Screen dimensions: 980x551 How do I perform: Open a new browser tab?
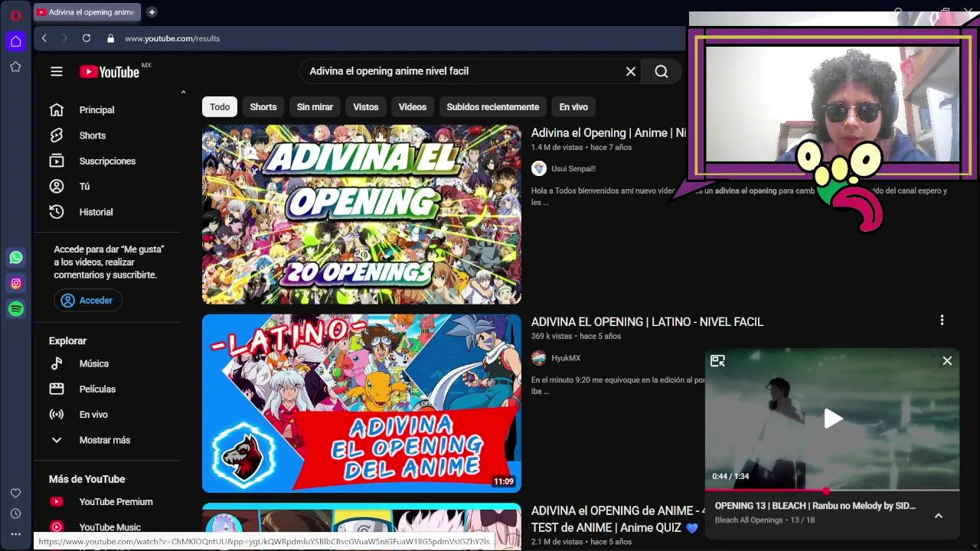[152, 12]
